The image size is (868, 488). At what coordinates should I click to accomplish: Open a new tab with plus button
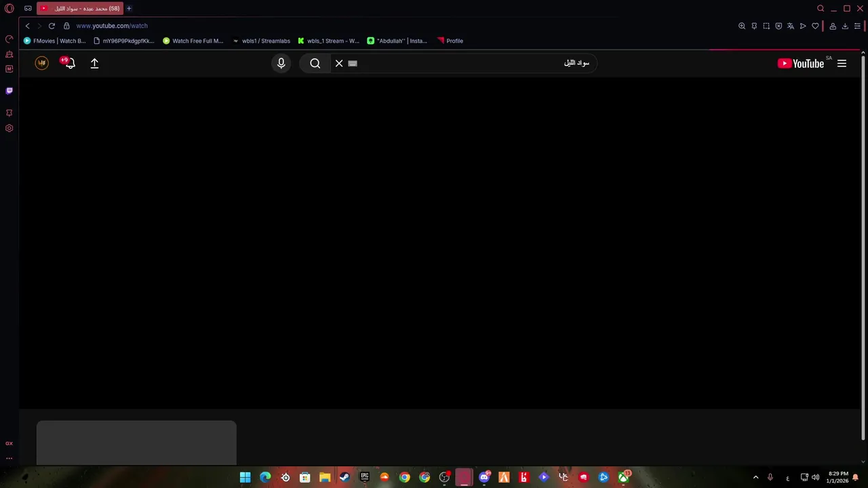pyautogui.click(x=129, y=9)
